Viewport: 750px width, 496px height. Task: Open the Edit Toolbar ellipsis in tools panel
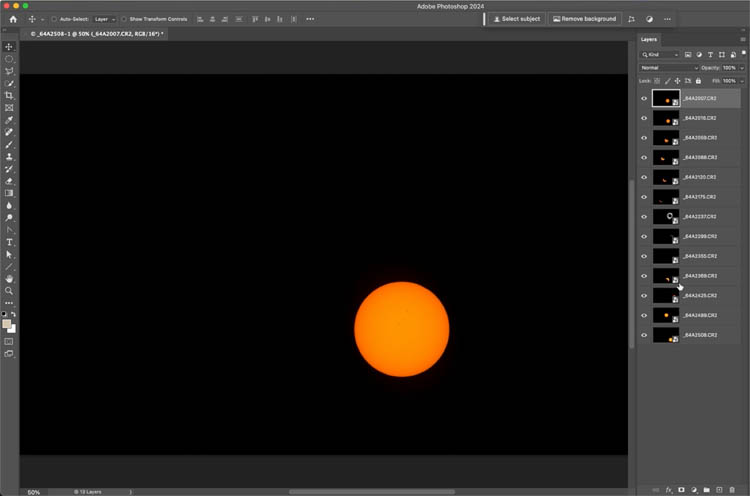coord(9,303)
